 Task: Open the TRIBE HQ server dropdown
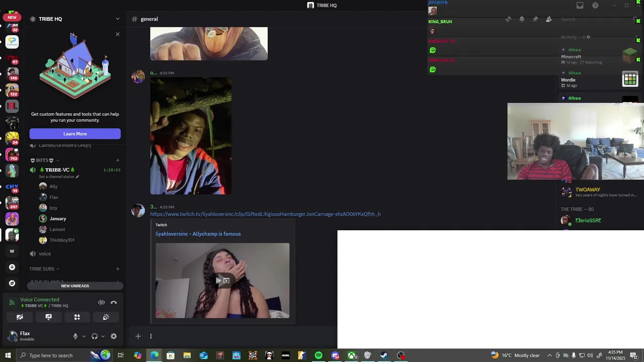pyautogui.click(x=75, y=19)
